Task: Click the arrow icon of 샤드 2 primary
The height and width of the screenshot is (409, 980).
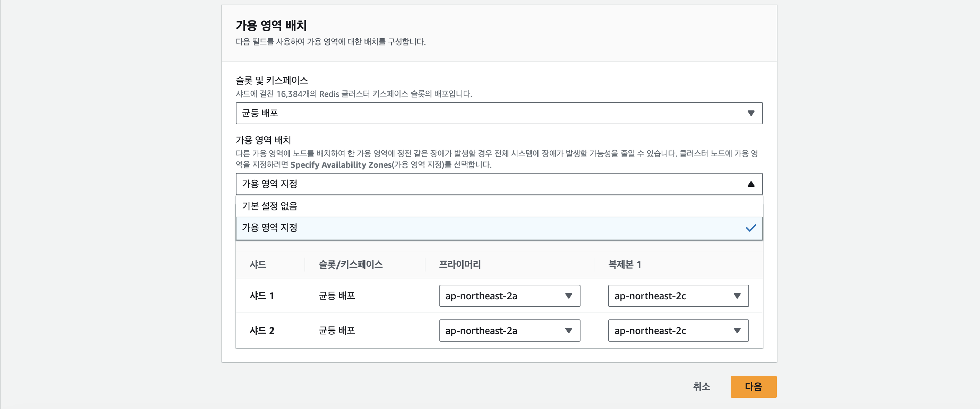Action: point(568,331)
